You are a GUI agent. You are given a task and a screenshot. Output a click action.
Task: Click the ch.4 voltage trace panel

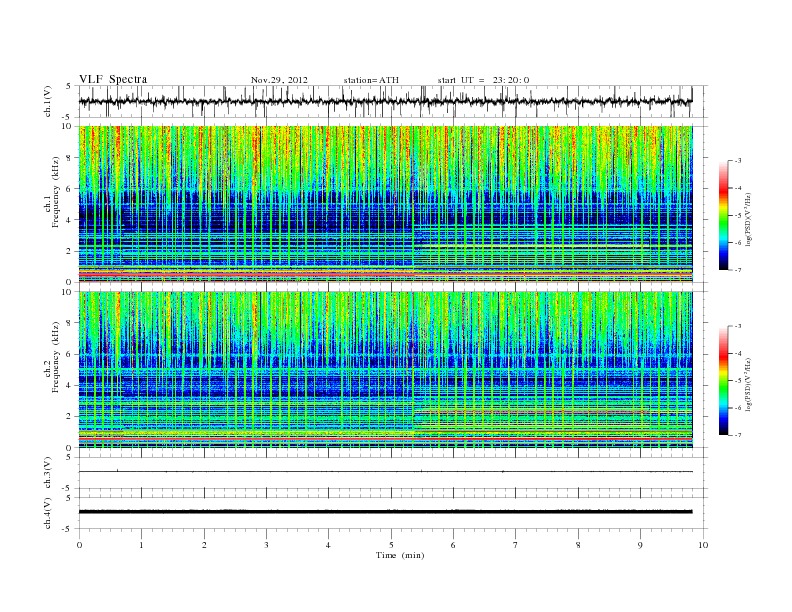pyautogui.click(x=393, y=513)
